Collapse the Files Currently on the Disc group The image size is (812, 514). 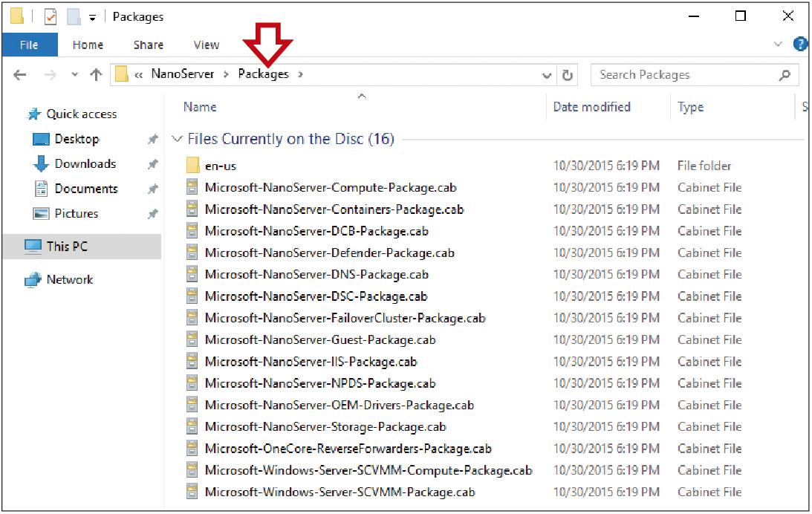click(x=177, y=139)
